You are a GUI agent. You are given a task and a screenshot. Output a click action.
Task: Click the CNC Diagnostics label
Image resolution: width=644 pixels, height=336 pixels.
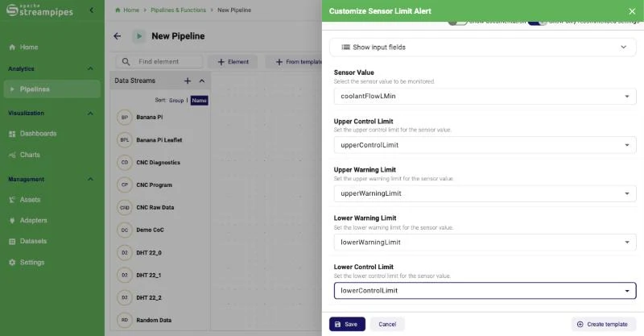158,163
